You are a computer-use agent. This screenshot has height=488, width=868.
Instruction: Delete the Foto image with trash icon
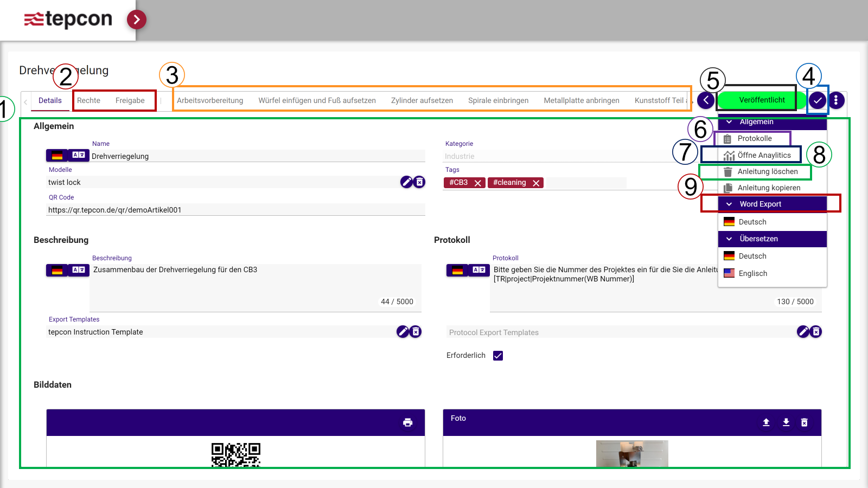point(805,422)
